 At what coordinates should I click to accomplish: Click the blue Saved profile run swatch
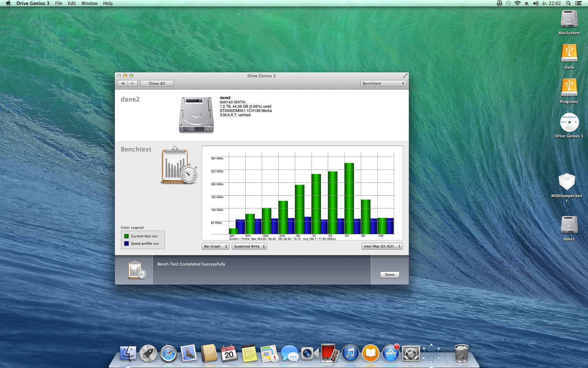126,243
